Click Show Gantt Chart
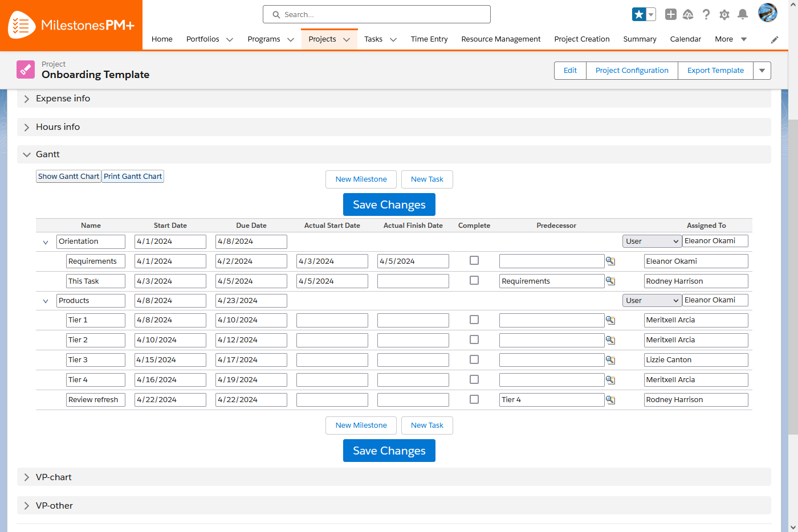 click(68, 176)
